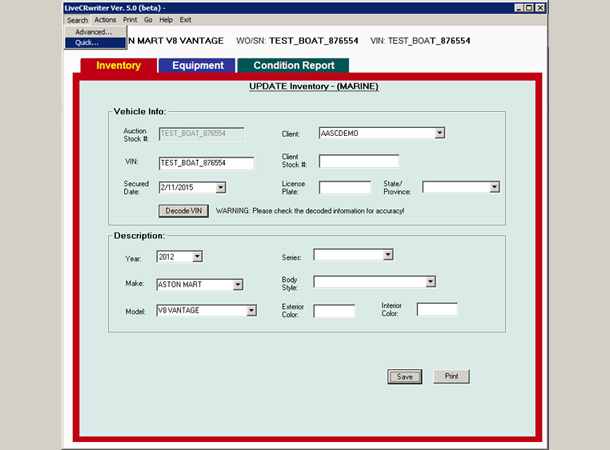Open the Search menu

(77, 20)
